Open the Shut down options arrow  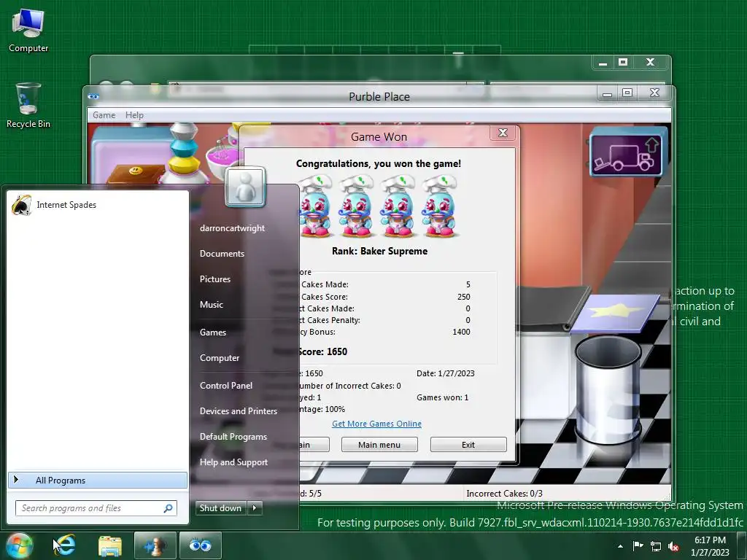pyautogui.click(x=255, y=507)
